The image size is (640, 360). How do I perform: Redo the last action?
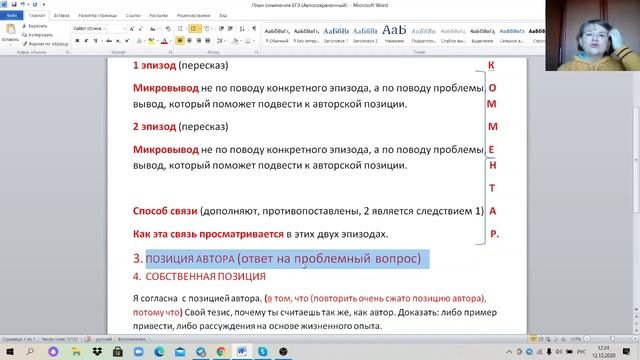(x=35, y=4)
